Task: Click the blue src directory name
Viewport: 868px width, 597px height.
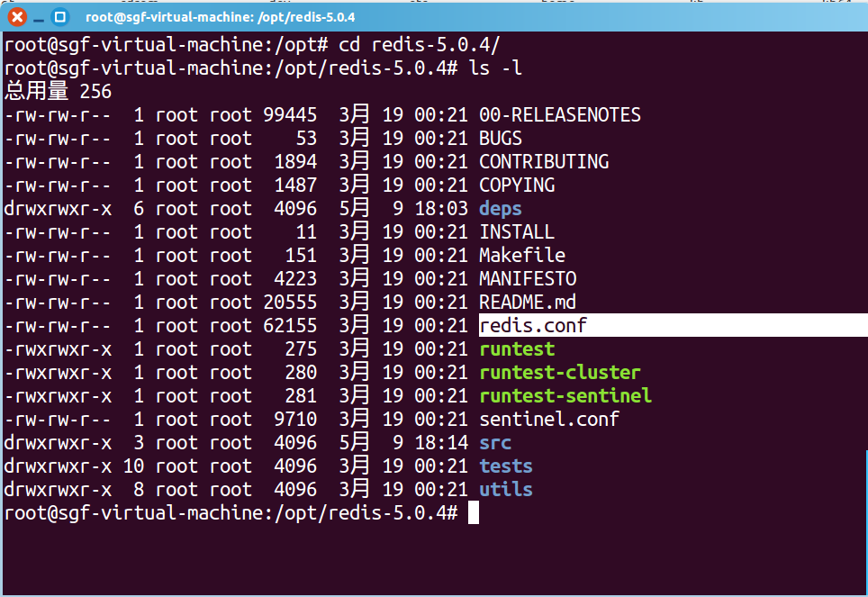Action: tap(495, 442)
